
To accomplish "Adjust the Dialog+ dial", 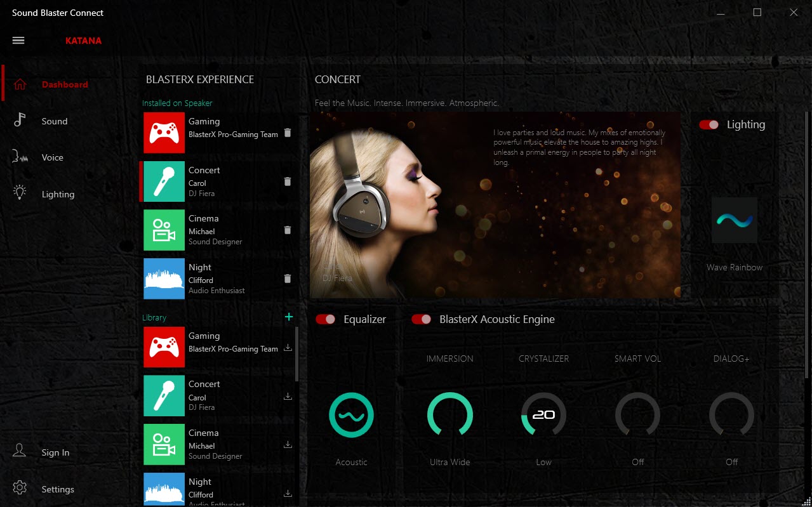I will [732, 415].
